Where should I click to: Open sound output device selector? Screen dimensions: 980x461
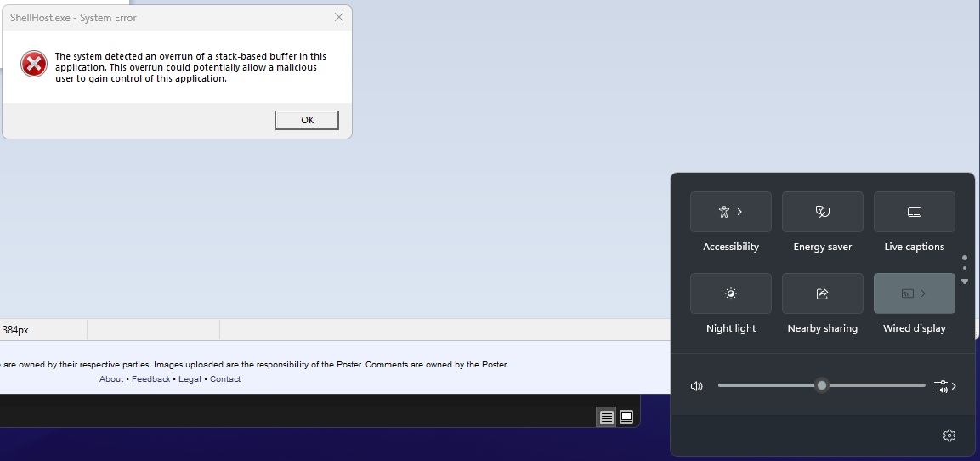pyautogui.click(x=945, y=386)
